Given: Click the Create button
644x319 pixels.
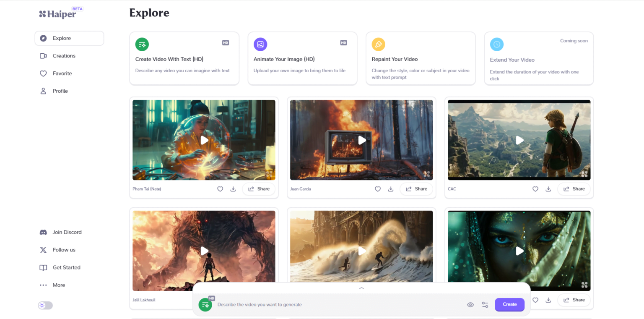Looking at the screenshot, I should (x=509, y=305).
